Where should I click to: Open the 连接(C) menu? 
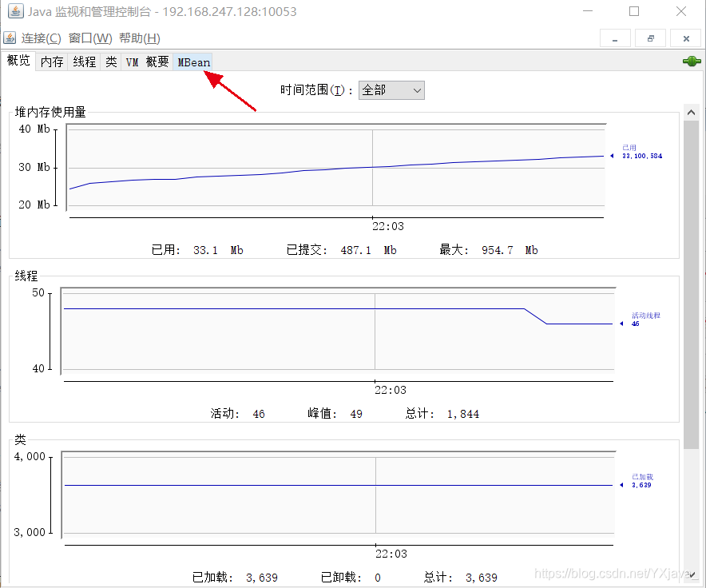coord(41,38)
